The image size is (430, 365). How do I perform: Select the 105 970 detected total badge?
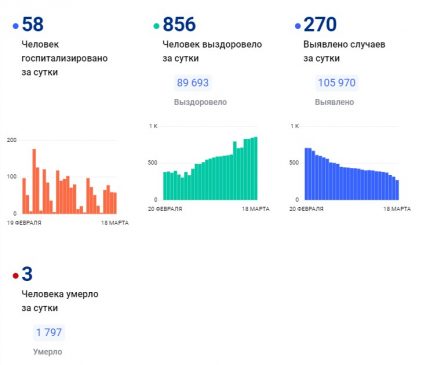pyautogui.click(x=337, y=83)
